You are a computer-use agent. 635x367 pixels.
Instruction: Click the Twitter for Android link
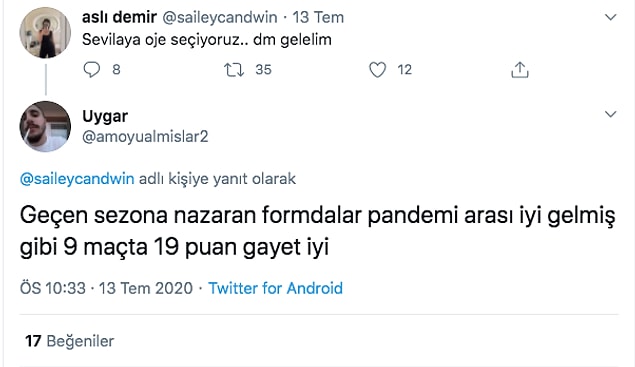(275, 288)
